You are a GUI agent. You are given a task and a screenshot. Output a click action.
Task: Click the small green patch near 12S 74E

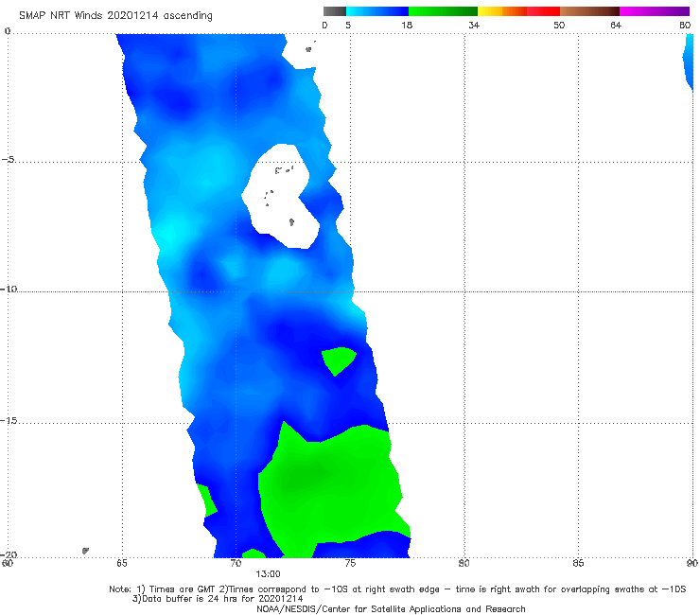click(339, 360)
